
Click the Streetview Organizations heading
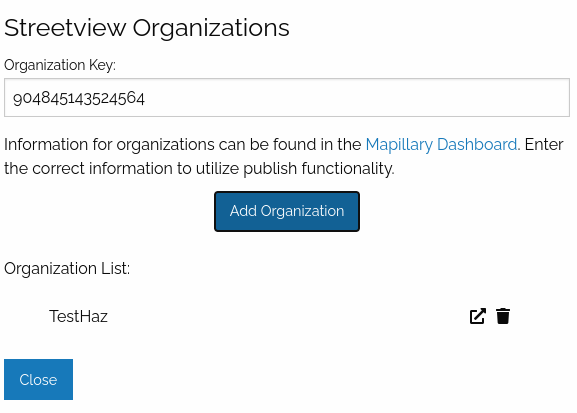pyautogui.click(x=146, y=28)
